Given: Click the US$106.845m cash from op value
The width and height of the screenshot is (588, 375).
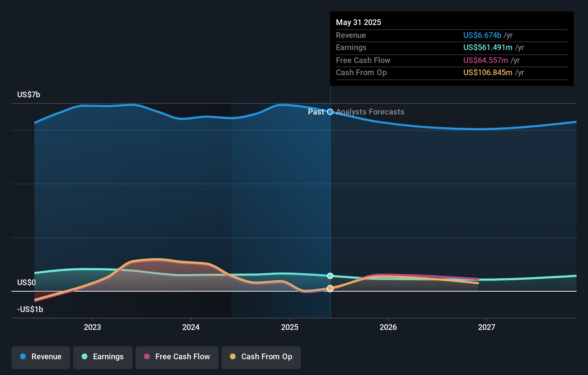Looking at the screenshot, I should 488,72.
